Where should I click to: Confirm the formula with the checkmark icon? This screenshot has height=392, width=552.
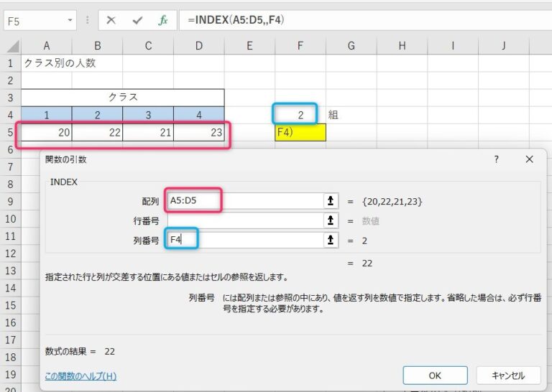(x=137, y=20)
